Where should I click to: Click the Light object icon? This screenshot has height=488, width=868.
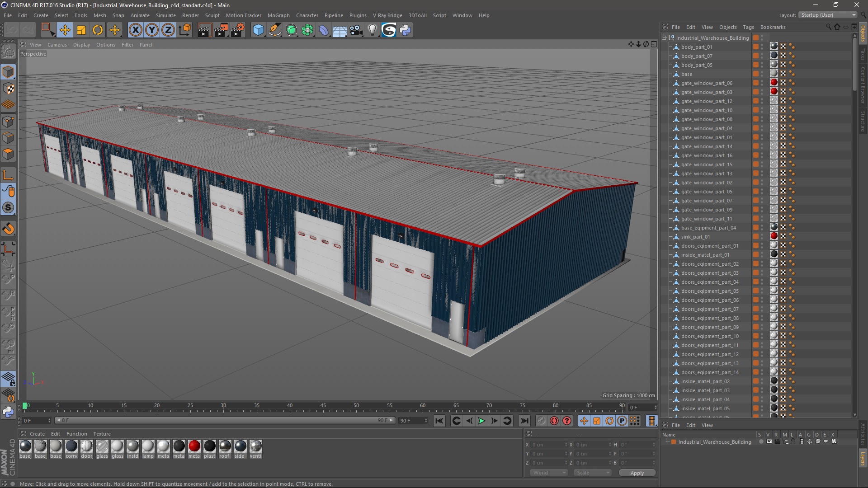[372, 30]
